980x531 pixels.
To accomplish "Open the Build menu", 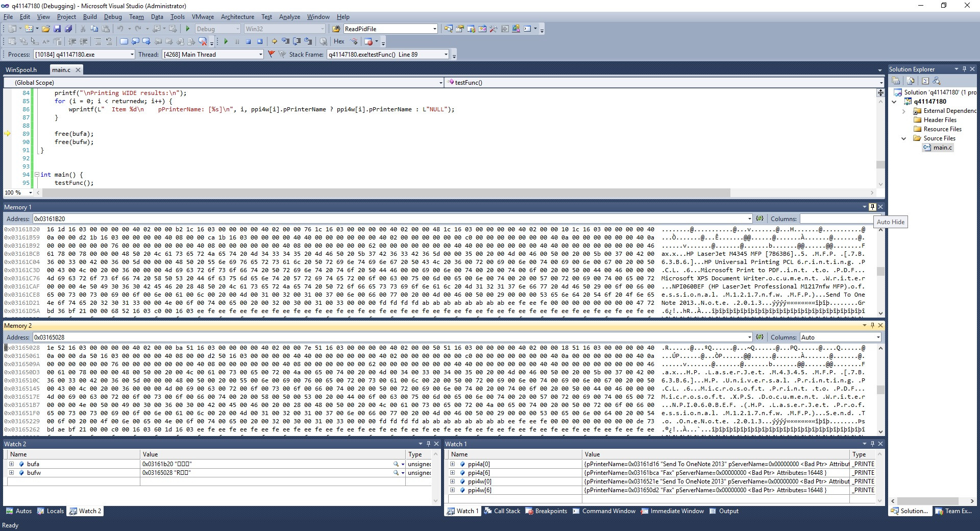I will (90, 17).
